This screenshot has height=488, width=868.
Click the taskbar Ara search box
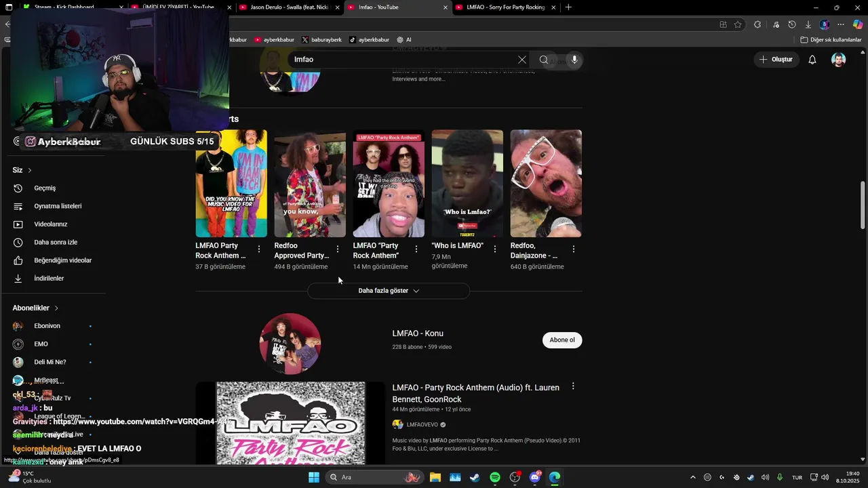tap(374, 477)
